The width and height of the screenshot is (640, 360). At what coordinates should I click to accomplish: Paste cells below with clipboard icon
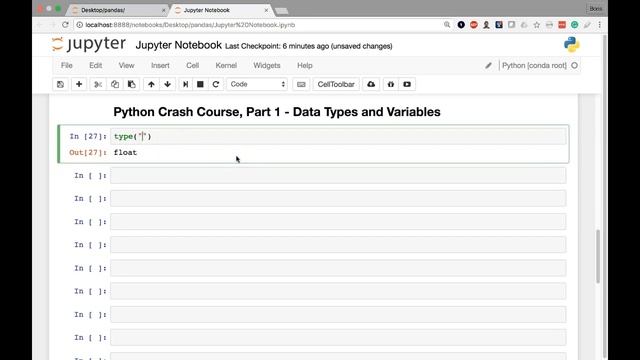tap(131, 84)
